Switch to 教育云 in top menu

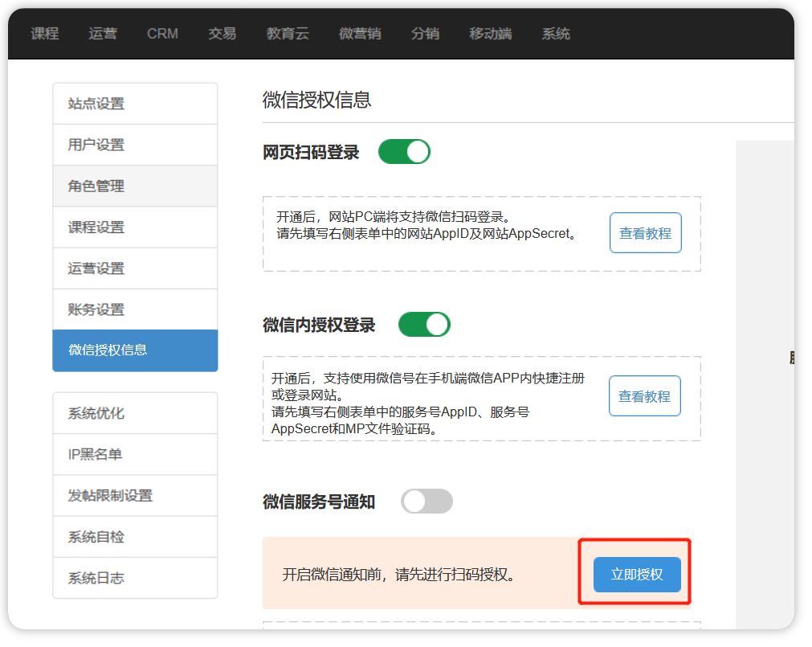coord(288,34)
